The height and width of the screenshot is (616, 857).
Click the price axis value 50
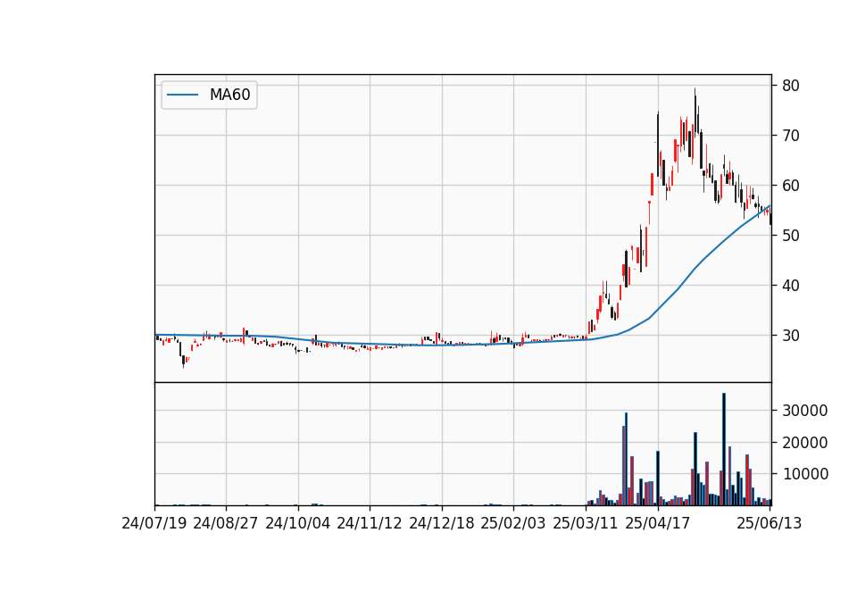790,236
